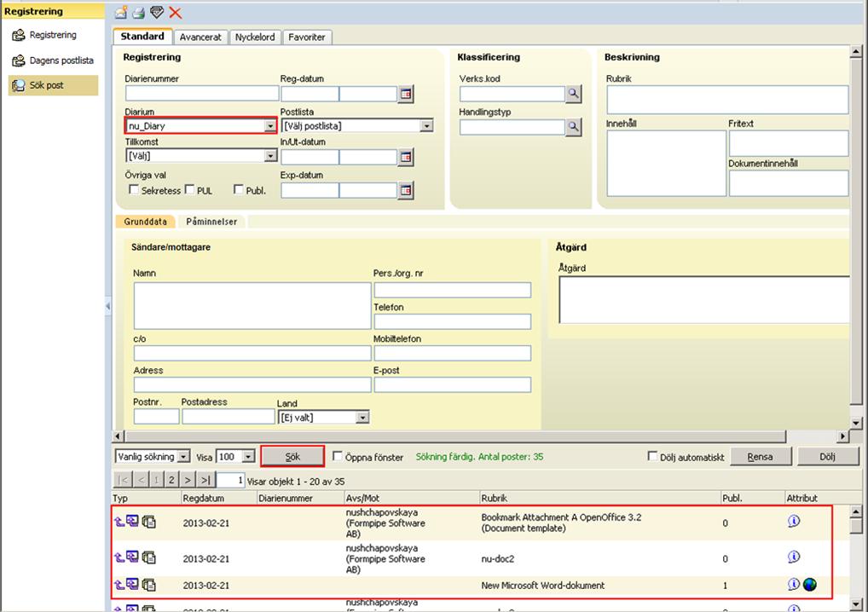
Task: Open the Nyckelord tab
Action: tap(255, 37)
